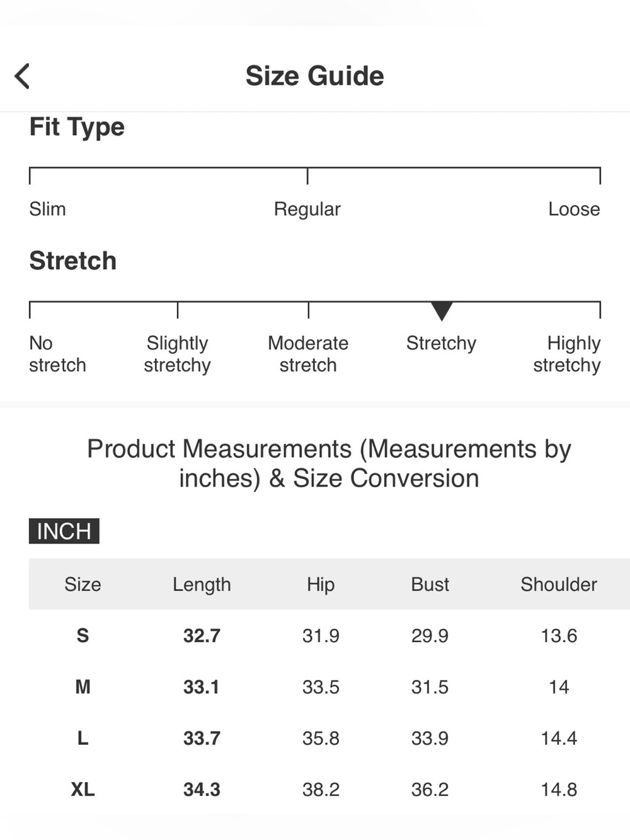This screenshot has height=840, width=630.
Task: Tap the back arrow icon
Action: point(22,76)
